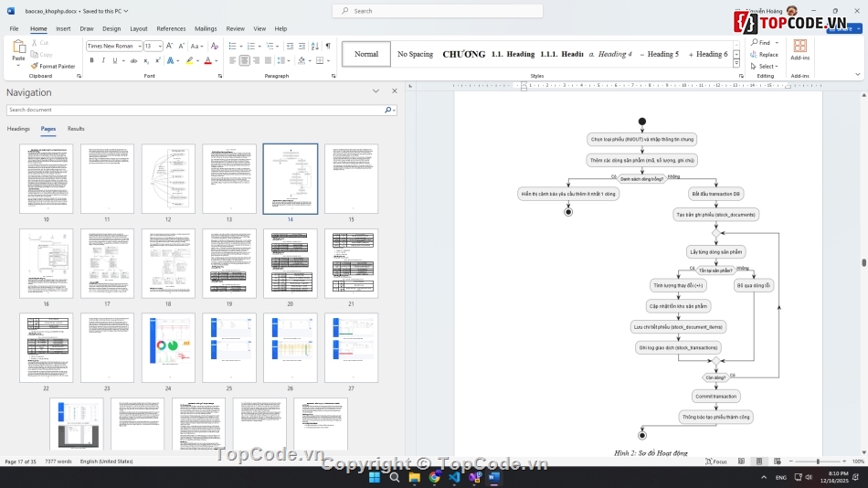
Task: Click the bullet list icon
Action: click(x=233, y=46)
